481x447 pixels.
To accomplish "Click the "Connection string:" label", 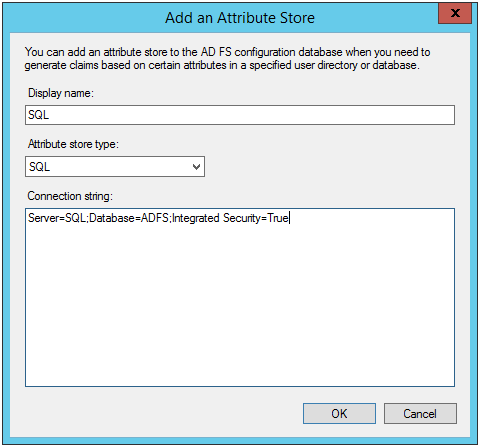I will pyautogui.click(x=70, y=196).
